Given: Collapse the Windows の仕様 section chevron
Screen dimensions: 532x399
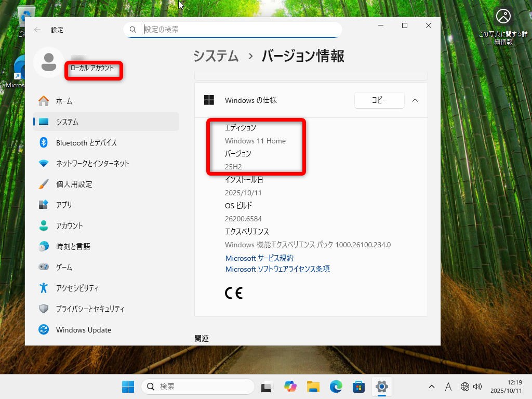Looking at the screenshot, I should point(415,100).
